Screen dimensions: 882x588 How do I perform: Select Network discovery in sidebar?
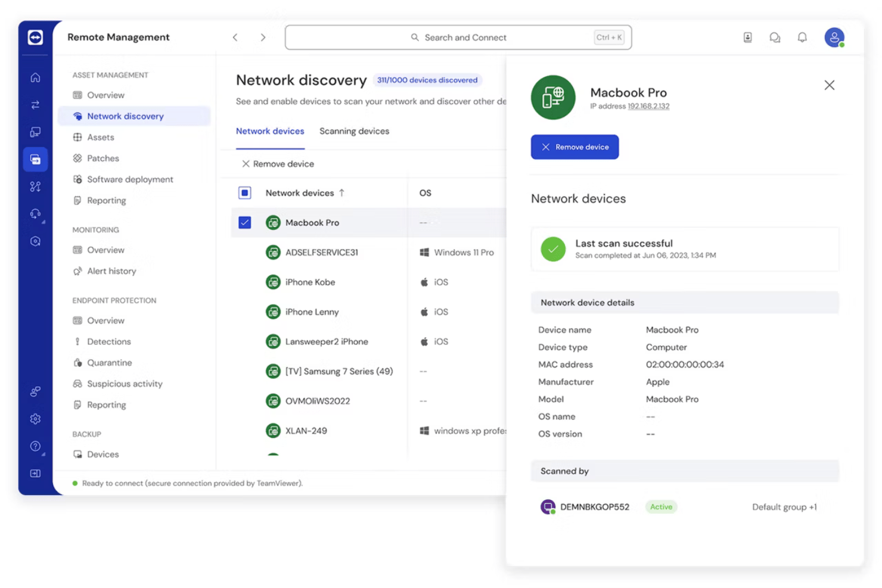coord(134,116)
